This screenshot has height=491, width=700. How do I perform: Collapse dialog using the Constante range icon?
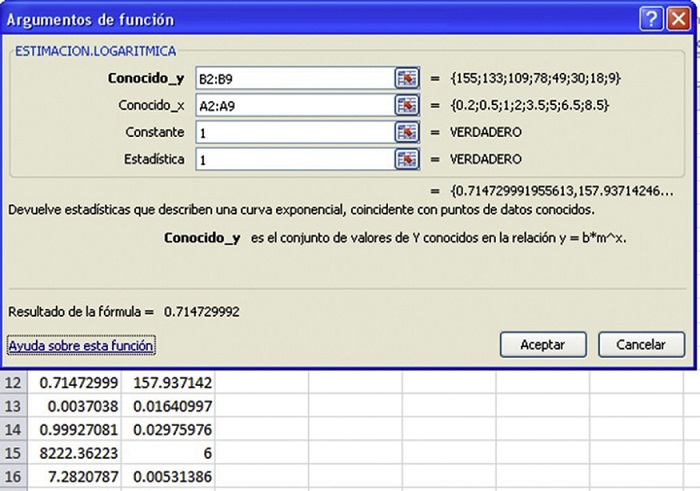(x=406, y=132)
